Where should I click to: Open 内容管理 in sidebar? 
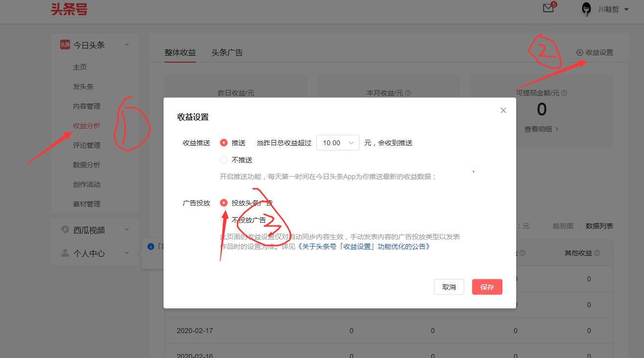click(x=87, y=106)
